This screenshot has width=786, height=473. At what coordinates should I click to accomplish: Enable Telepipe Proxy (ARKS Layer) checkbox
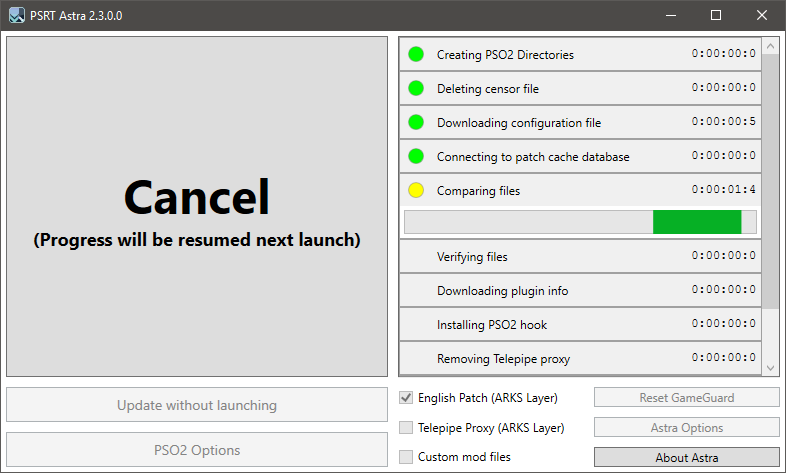(406, 427)
